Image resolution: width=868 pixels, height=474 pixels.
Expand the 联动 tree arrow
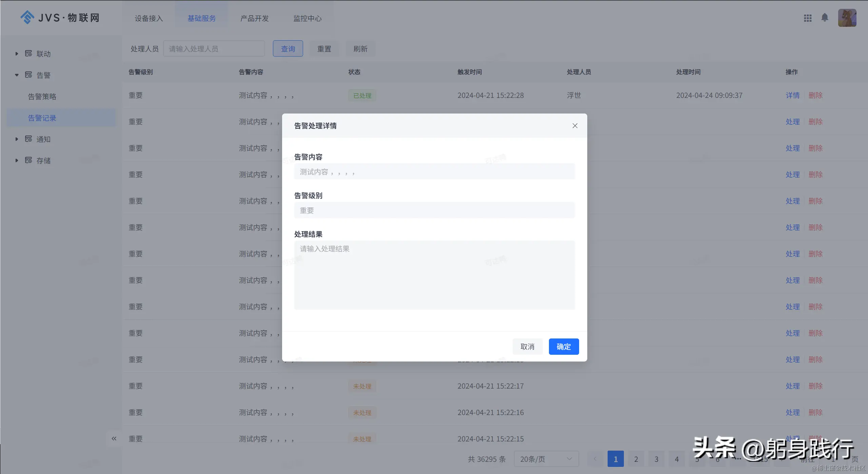[x=17, y=54]
